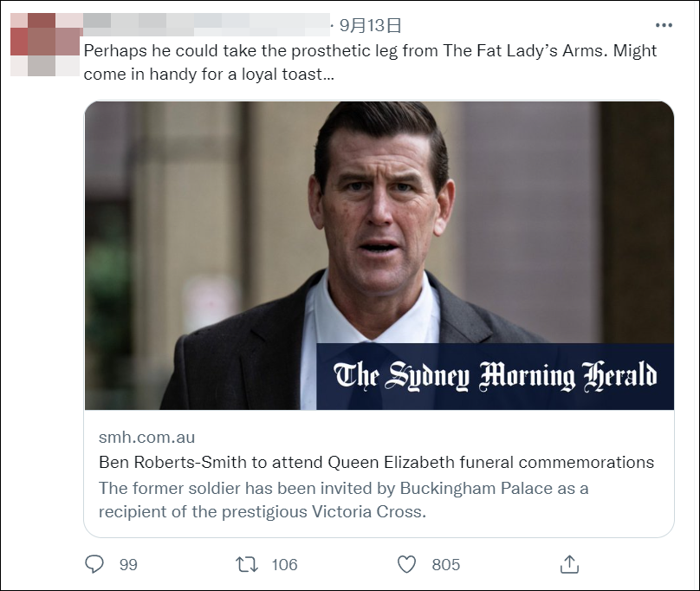Click the 99 replies count
The image size is (700, 591).
pyautogui.click(x=128, y=565)
